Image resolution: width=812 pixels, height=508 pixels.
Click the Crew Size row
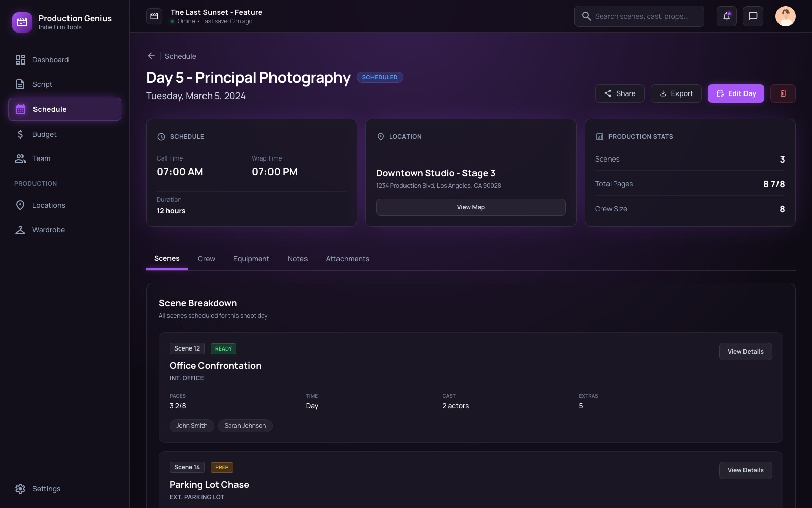tap(690, 209)
